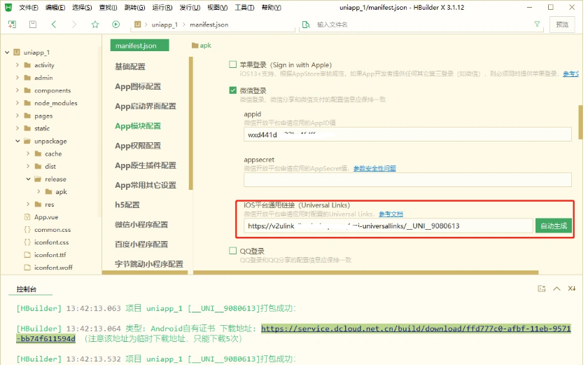Screen dimensions: 588x365
Task: Expand the components folder in project tree
Action: (x=17, y=90)
